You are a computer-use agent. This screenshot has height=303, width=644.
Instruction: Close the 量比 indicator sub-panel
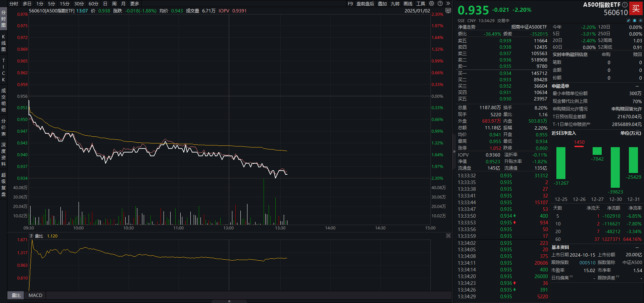[448, 236]
